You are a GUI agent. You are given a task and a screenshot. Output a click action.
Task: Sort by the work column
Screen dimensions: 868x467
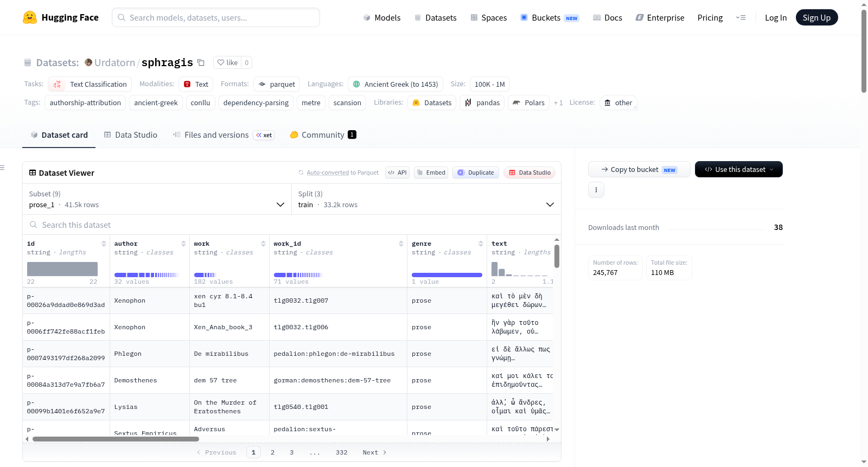click(x=263, y=244)
